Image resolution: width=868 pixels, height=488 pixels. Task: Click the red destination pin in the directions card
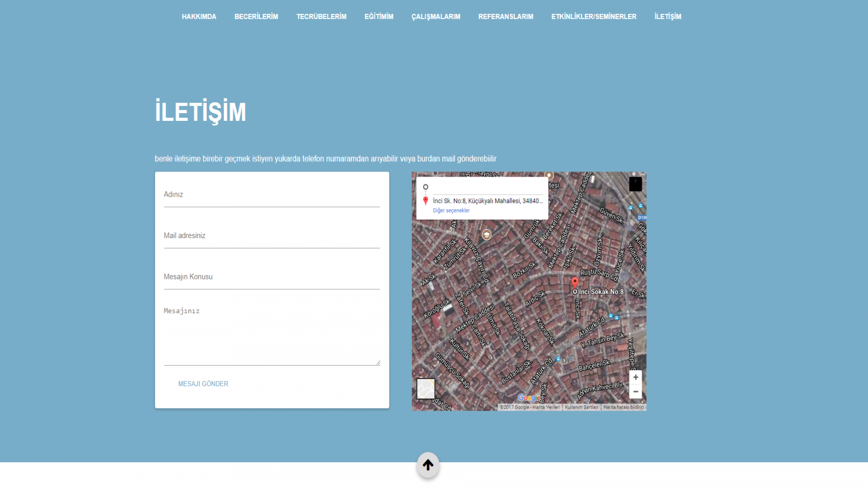[426, 201]
